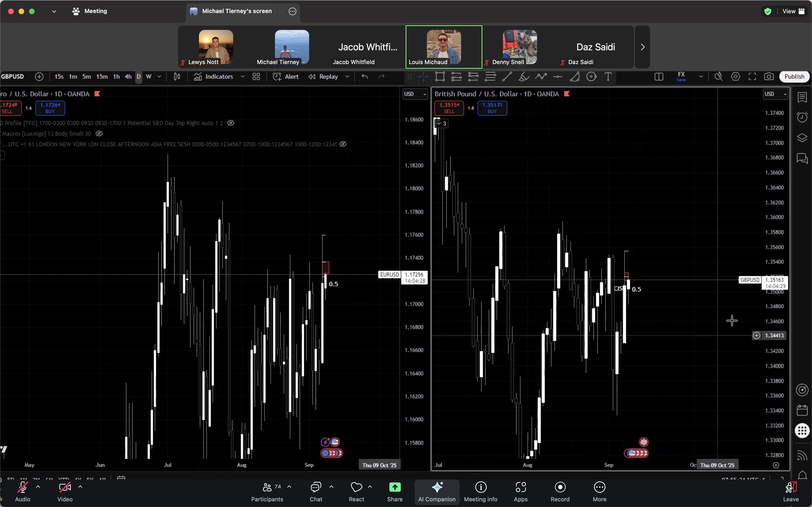Open watchlist panel in right sidebar

click(802, 97)
